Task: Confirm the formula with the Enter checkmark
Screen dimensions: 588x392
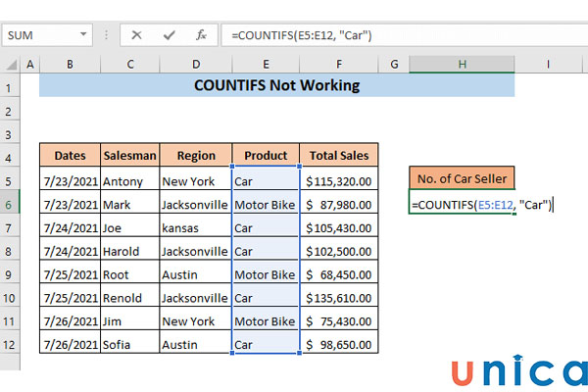Action: click(170, 35)
